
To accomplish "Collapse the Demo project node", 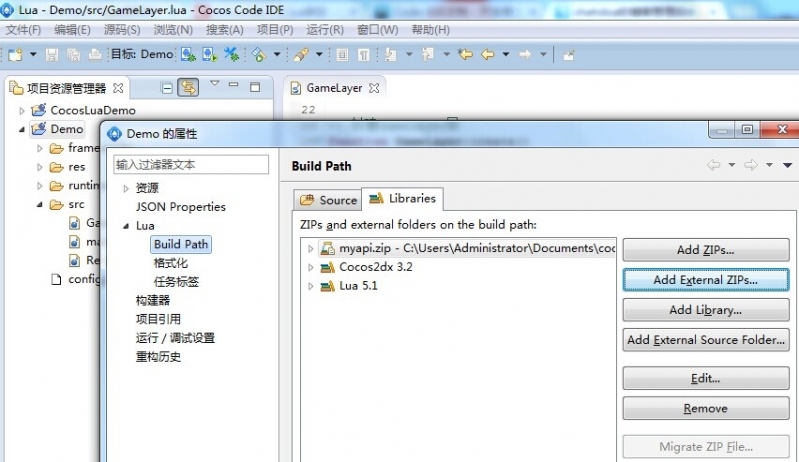I will point(21,129).
